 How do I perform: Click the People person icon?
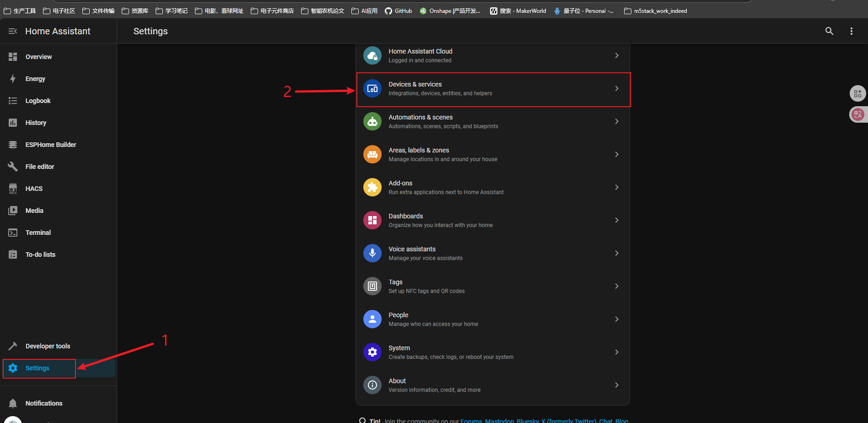372,319
